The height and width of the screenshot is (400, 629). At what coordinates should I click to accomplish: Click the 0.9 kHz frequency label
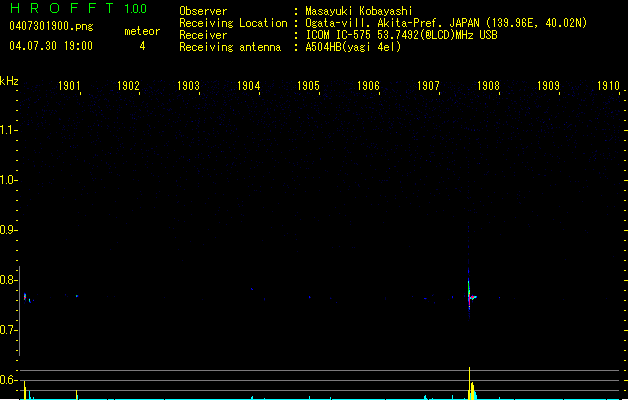7,230
